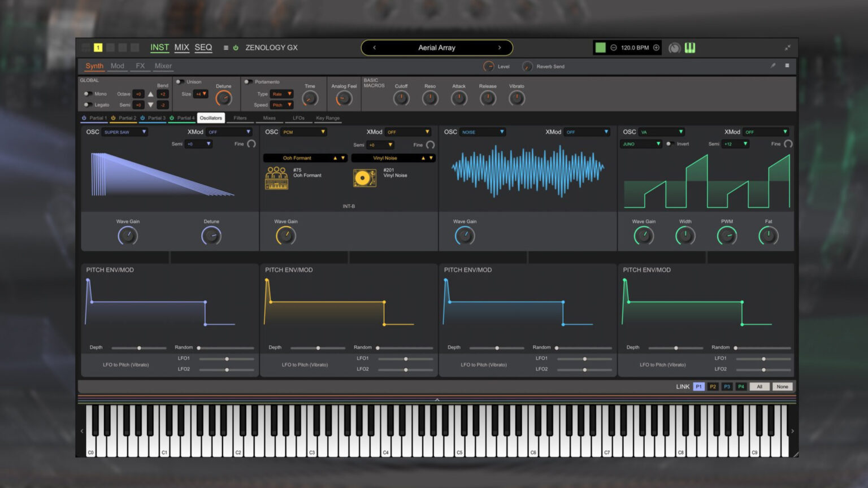Open the list icon beside the power button

pos(225,48)
